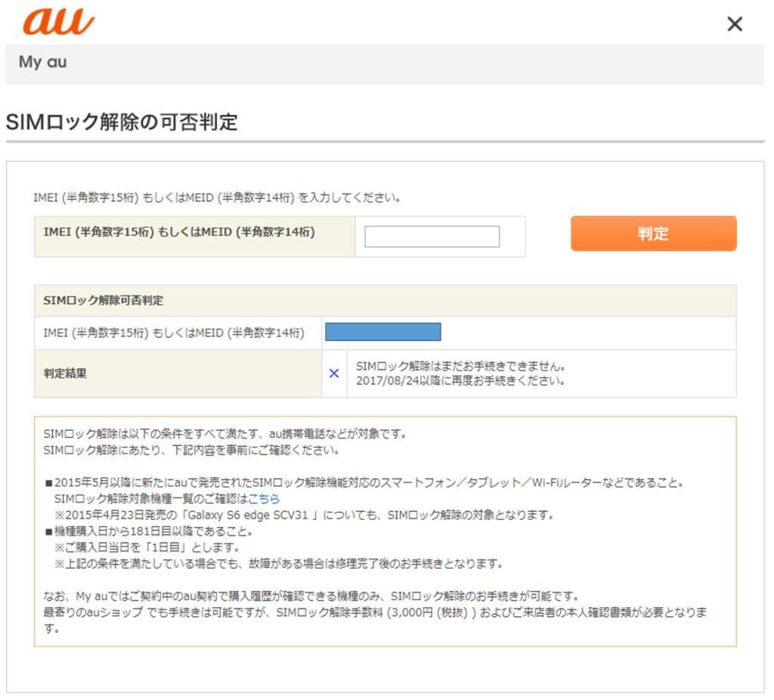Screen dimensions: 774x700
Task: Click the text 2017/08/24以降に再度お手続きください
Action: tap(460, 380)
